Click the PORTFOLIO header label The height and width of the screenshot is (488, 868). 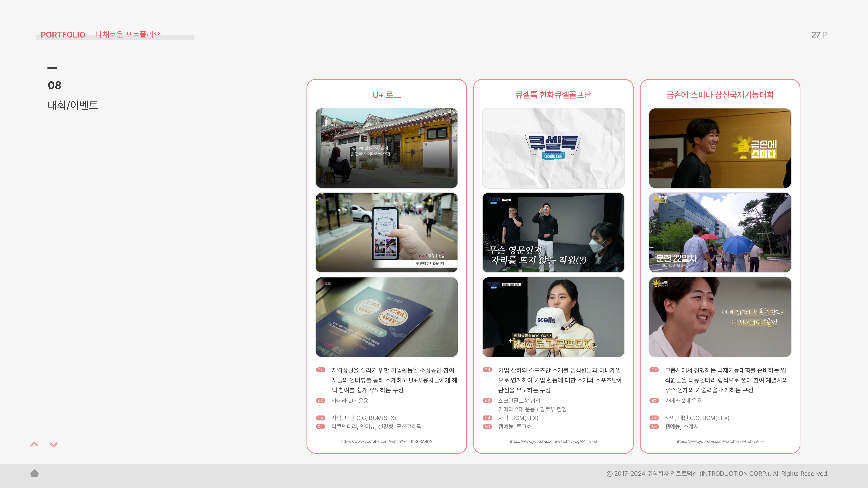pos(63,35)
